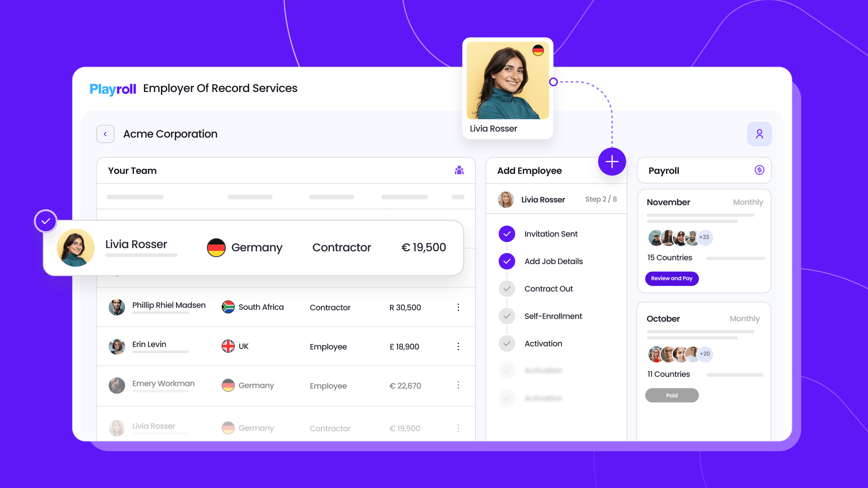Click the UK flag icon
Image resolution: width=868 pixels, height=488 pixels.
click(x=228, y=346)
